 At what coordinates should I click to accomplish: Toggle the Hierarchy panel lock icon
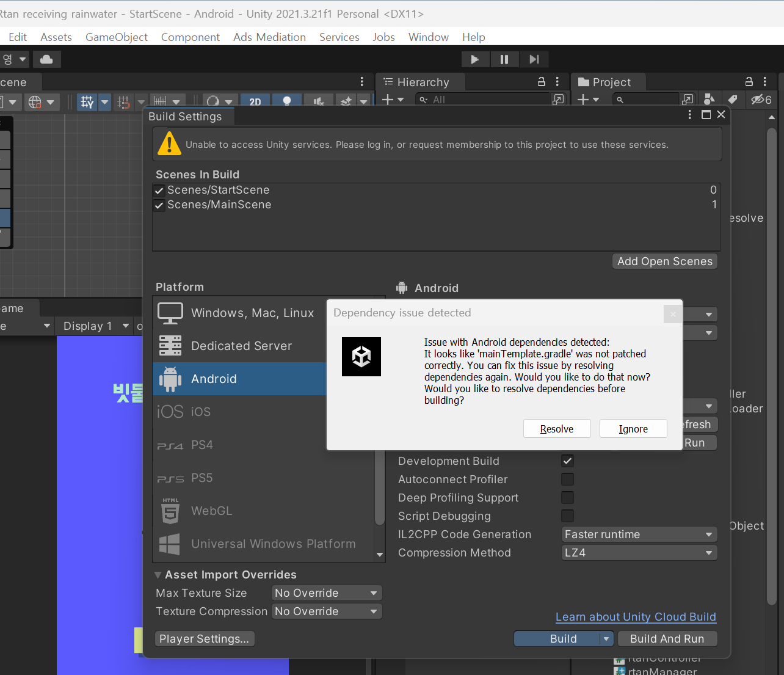(x=541, y=82)
